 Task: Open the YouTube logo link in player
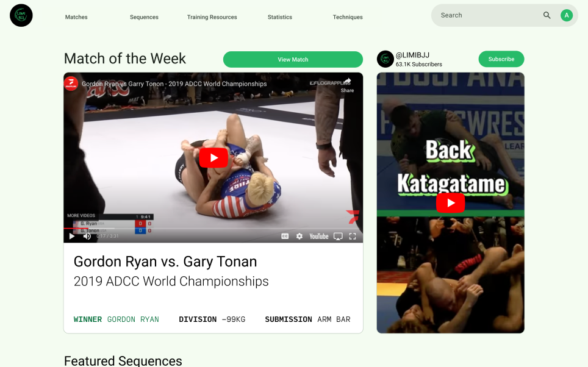[x=319, y=236]
